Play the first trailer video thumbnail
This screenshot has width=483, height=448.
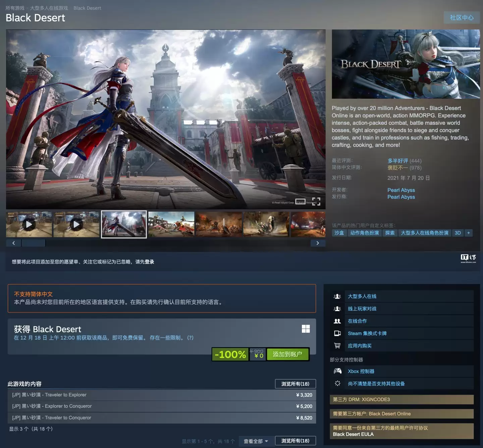29,224
